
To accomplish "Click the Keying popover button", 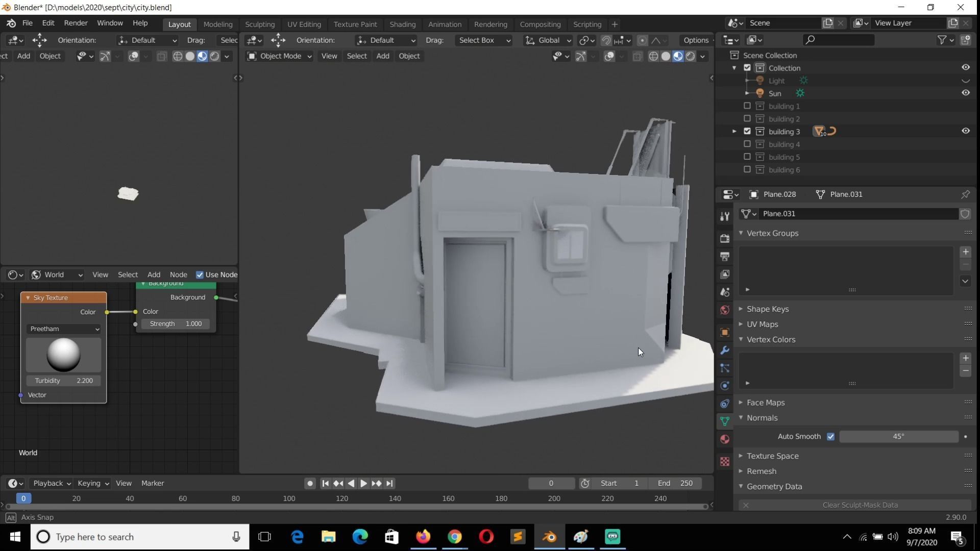I will (92, 483).
